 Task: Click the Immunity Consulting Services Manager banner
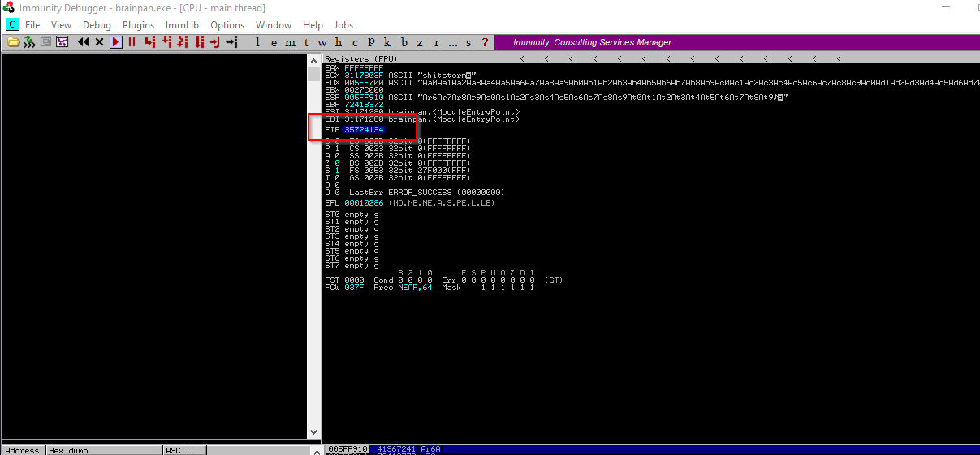pyautogui.click(x=593, y=42)
